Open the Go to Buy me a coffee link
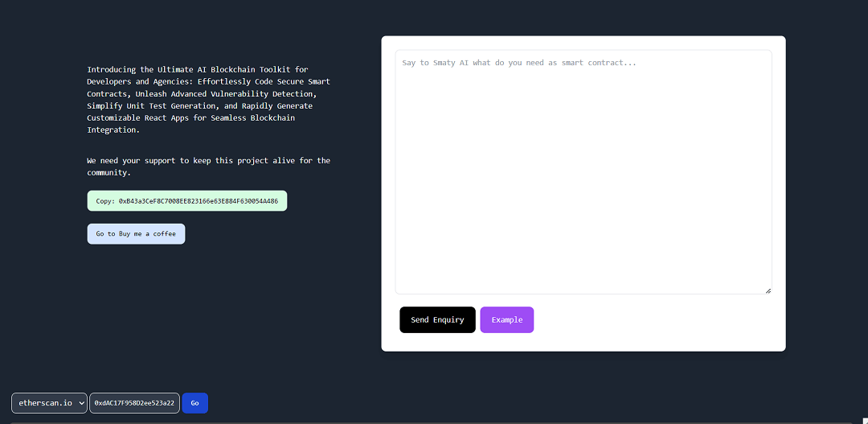 click(136, 234)
